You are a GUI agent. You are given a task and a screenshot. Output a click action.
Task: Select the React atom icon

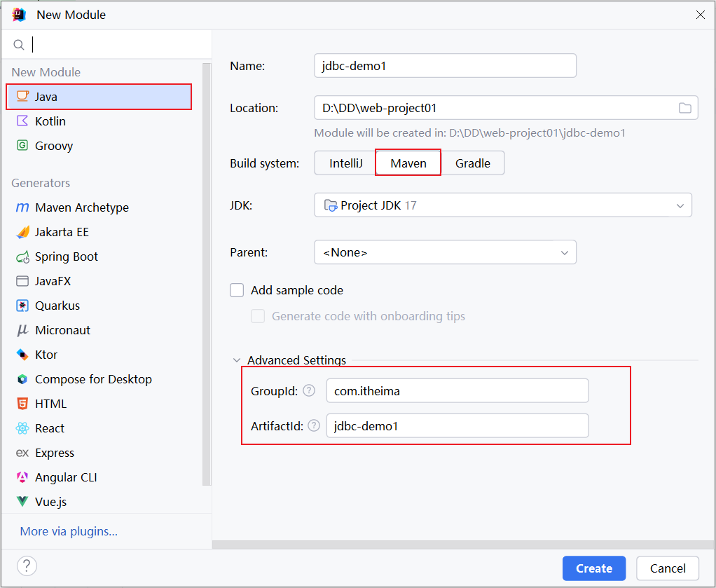click(x=22, y=428)
